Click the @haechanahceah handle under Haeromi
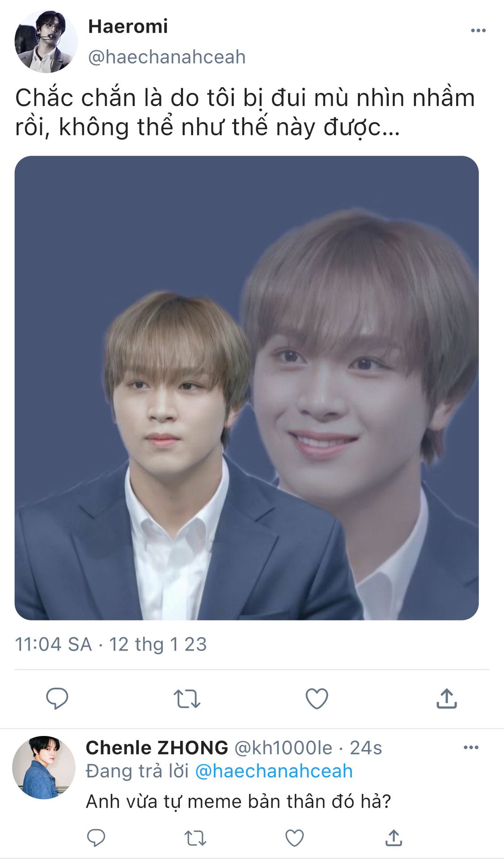The width and height of the screenshot is (504, 859). (167, 57)
